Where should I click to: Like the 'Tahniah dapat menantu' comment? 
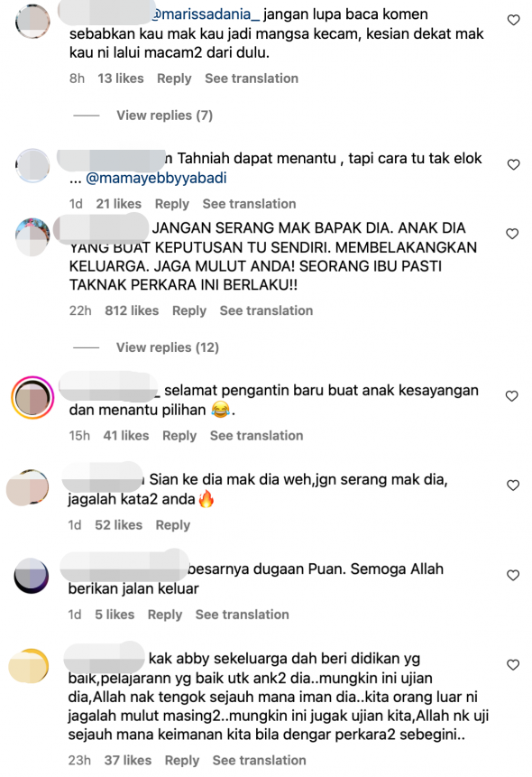[x=514, y=164]
